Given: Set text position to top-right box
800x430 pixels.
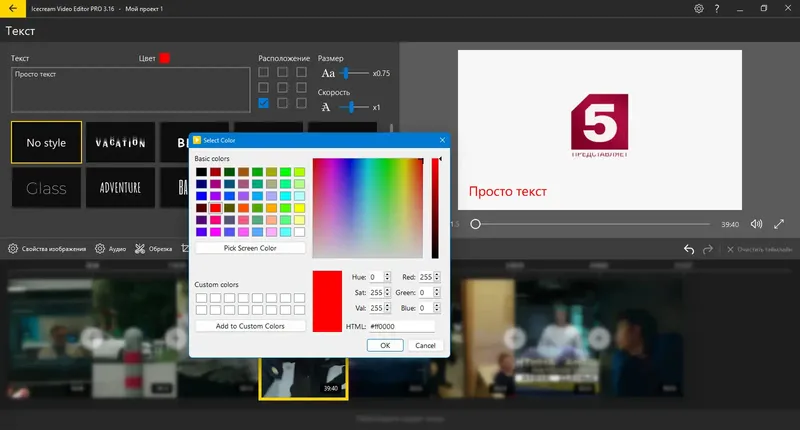Looking at the screenshot, I should click(302, 72).
